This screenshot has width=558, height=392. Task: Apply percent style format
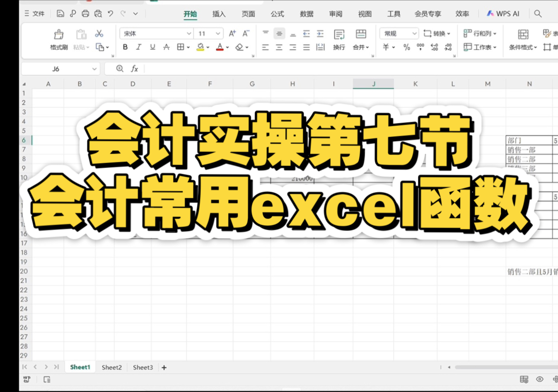[x=407, y=47]
